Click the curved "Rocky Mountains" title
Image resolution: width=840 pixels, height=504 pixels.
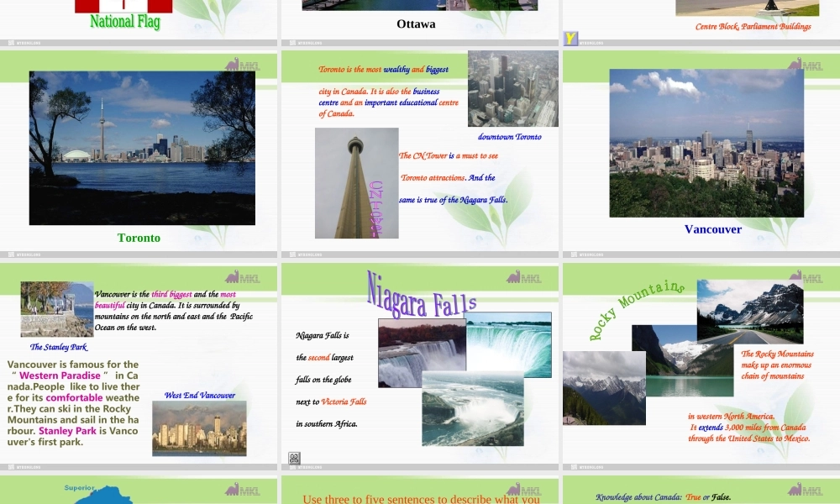[x=636, y=308]
